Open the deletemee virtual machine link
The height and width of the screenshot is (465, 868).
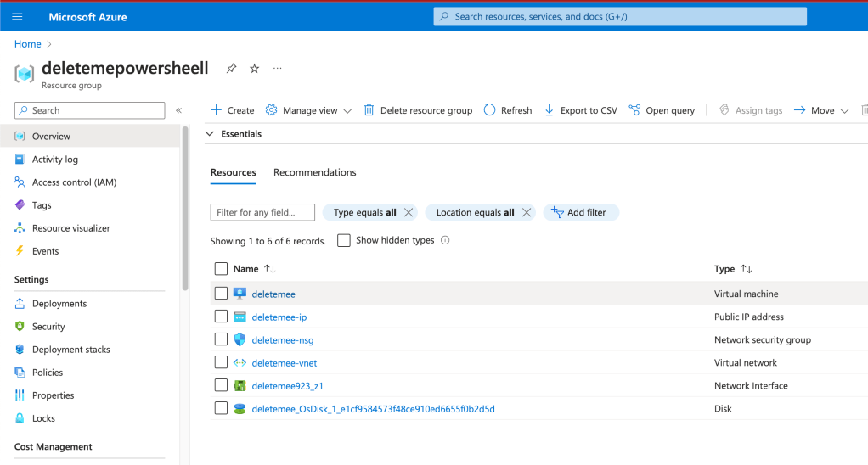[273, 294]
